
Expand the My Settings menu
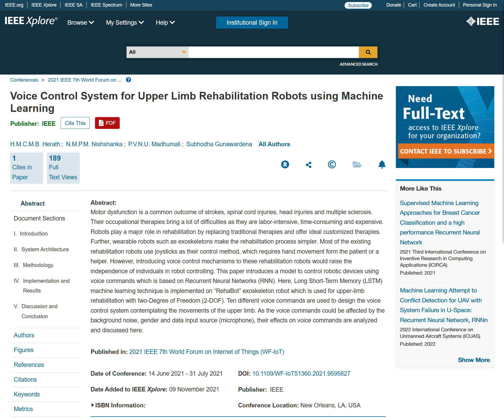(125, 23)
